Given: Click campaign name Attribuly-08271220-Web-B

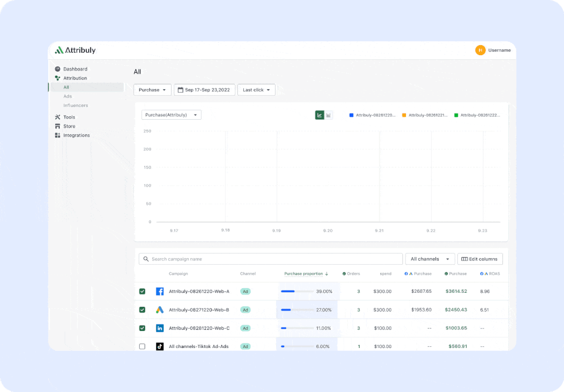Looking at the screenshot, I should tap(199, 310).
